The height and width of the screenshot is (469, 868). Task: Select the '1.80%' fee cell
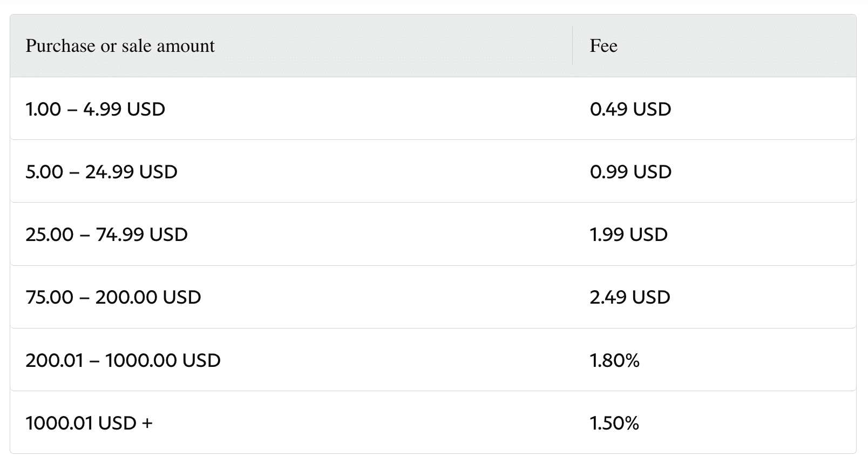[x=714, y=359]
